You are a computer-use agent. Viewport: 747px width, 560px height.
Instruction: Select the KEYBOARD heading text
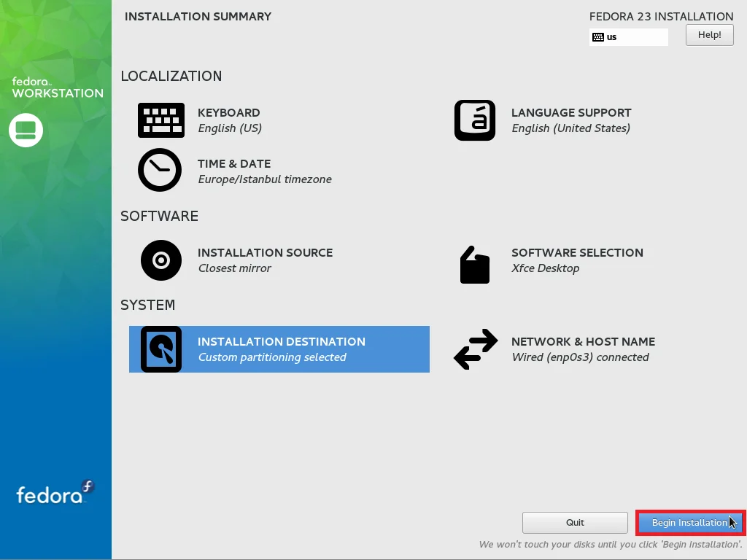click(228, 113)
